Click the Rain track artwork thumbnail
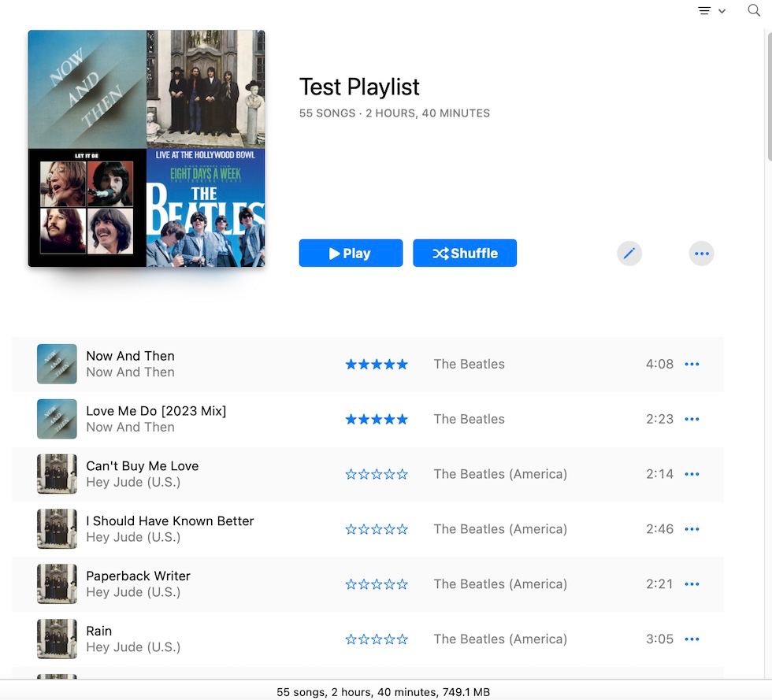772x700 pixels. click(57, 639)
